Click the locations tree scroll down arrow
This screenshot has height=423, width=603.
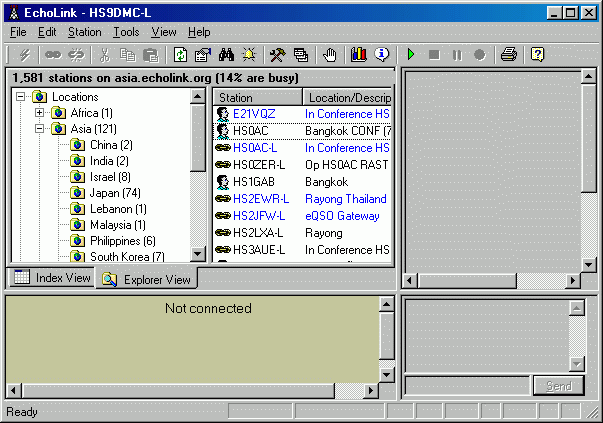pos(198,253)
